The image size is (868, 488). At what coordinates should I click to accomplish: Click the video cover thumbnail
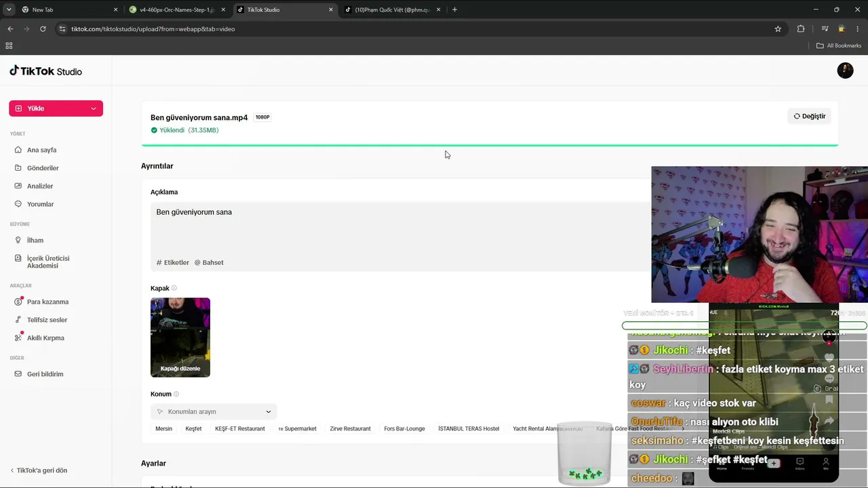click(x=180, y=338)
